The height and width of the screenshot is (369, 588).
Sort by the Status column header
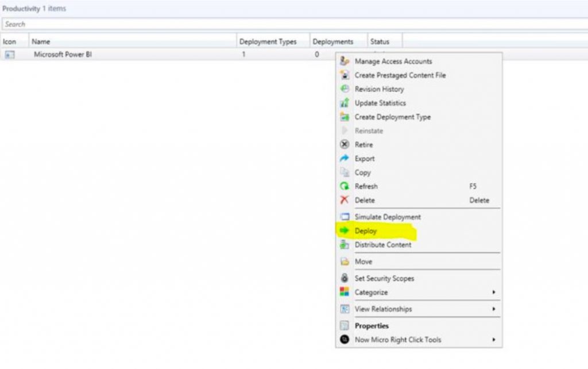tap(385, 41)
